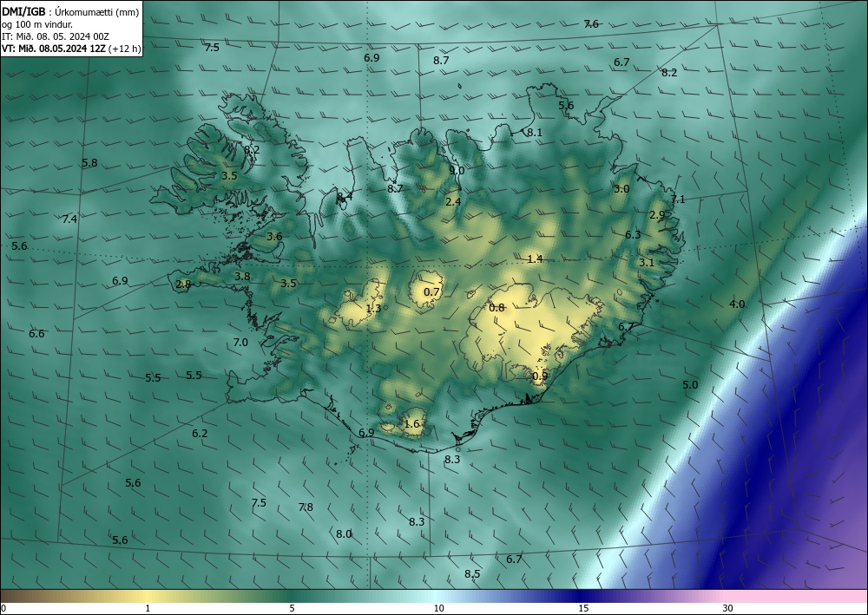Image resolution: width=868 pixels, height=615 pixels.
Task: Click the color scale label '30'
Action: click(728, 608)
